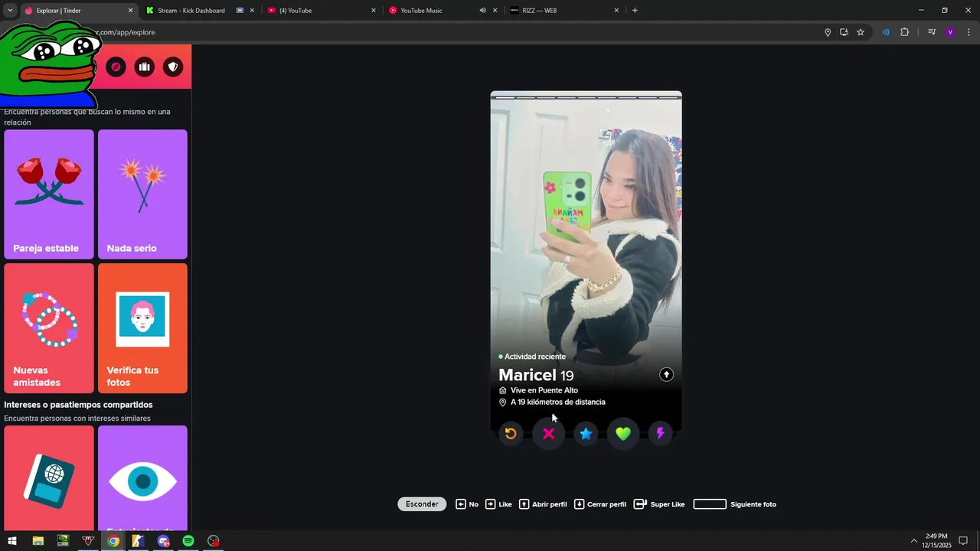Like Maricel with the green heart button
This screenshot has height=551, width=980.
[x=623, y=434]
